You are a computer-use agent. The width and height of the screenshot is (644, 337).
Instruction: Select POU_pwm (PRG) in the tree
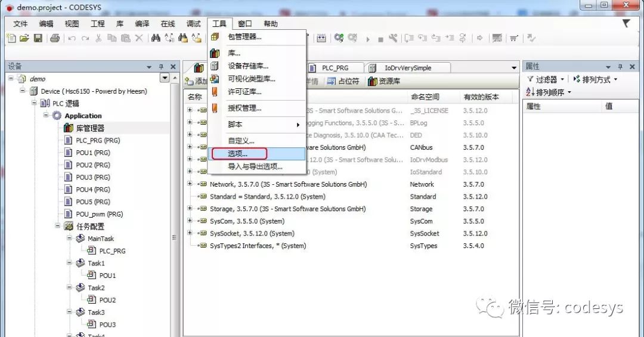100,214
